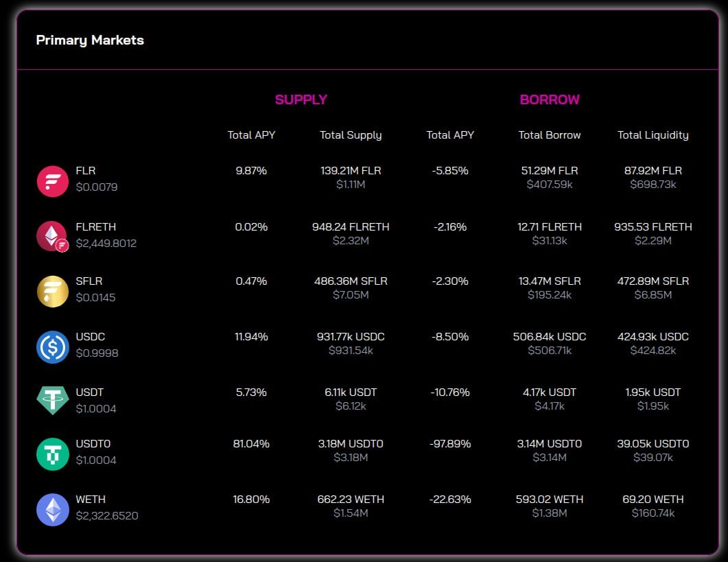
Task: Click total borrow 51.29M FLR
Action: (x=549, y=170)
